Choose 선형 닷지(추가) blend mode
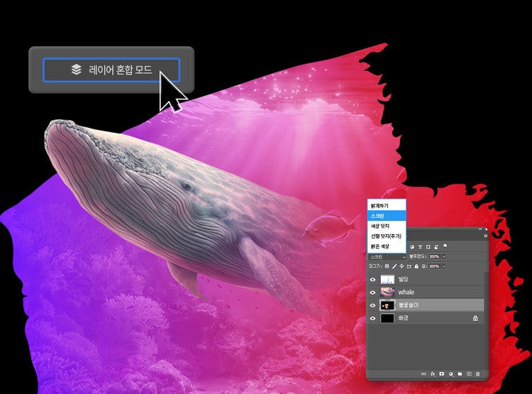Screen dimensions: 532x394 (387, 236)
